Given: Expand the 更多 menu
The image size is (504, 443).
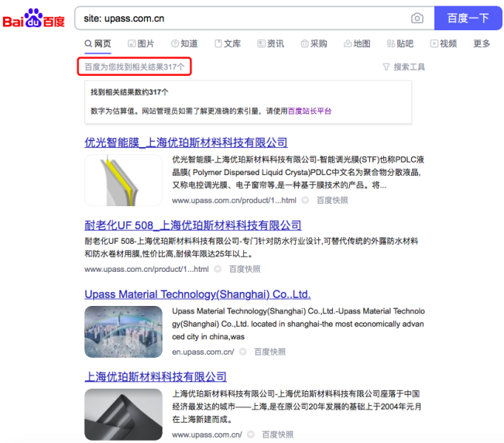Looking at the screenshot, I should (x=482, y=43).
